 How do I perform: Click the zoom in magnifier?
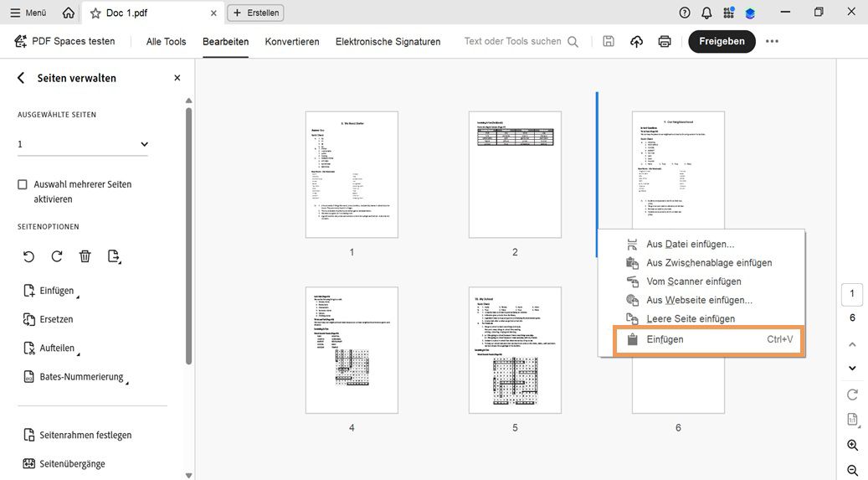coord(852,445)
